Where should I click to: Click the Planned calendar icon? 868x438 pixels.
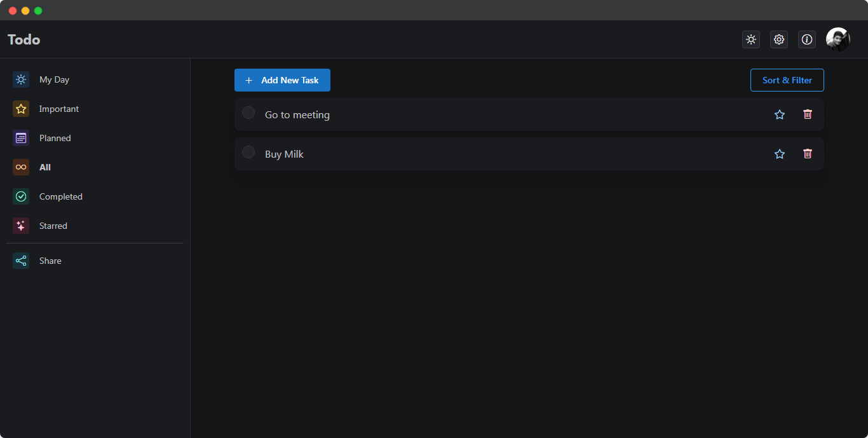pyautogui.click(x=20, y=138)
